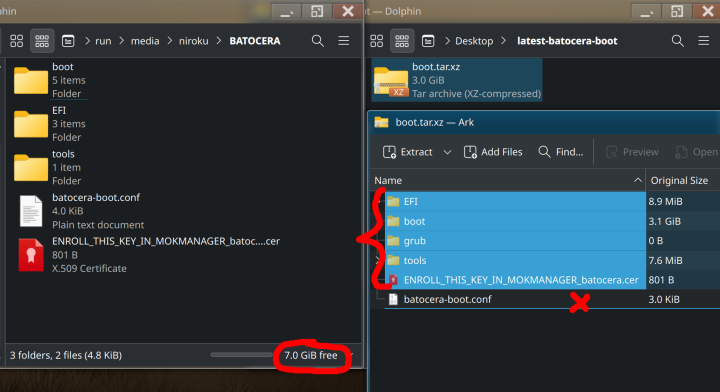Click '3.0 KiB' size cell in Ark

(664, 299)
